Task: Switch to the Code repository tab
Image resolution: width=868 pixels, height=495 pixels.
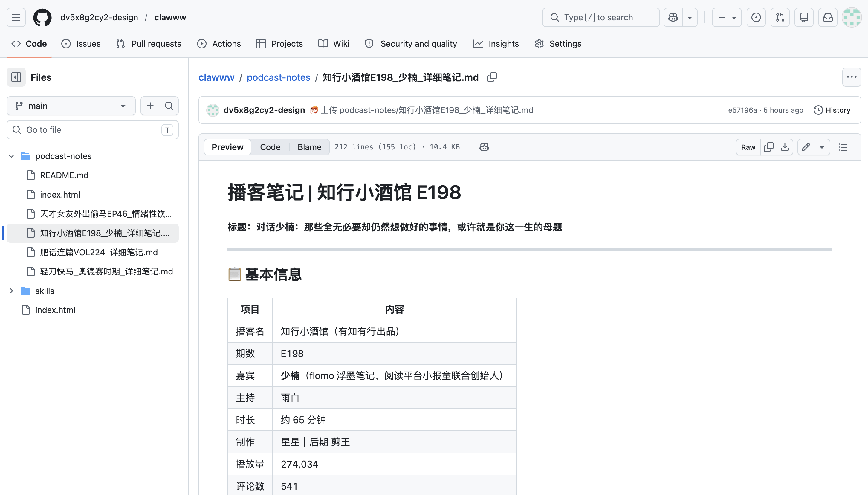Action: click(x=29, y=44)
